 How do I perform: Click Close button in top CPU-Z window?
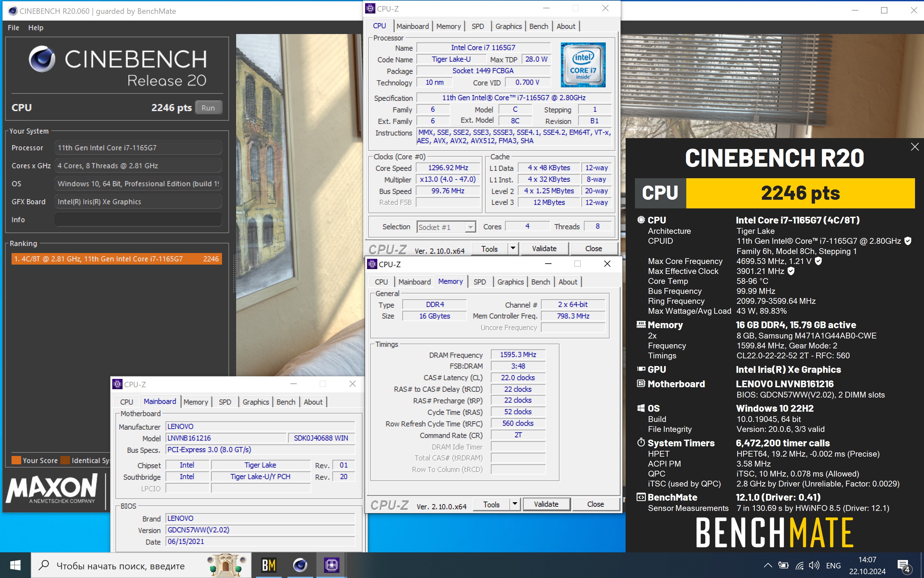tap(593, 249)
